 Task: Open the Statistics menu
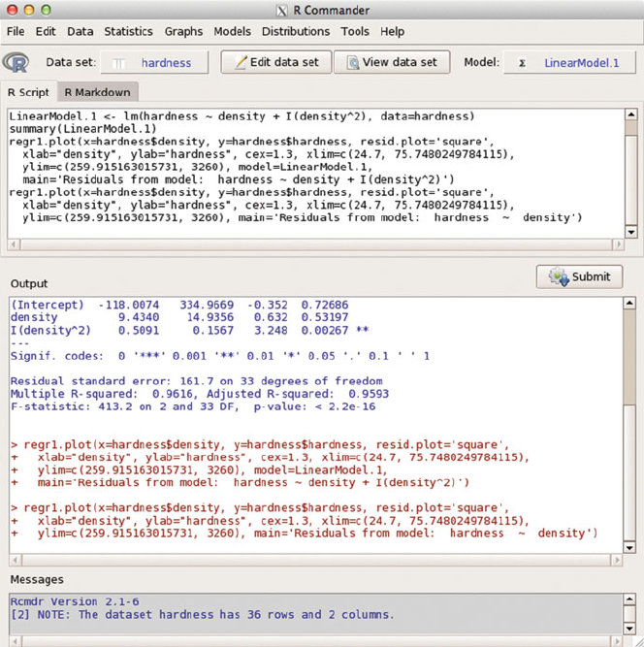coord(128,31)
